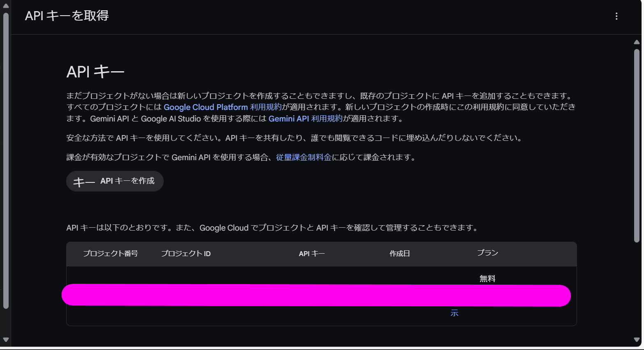Click the key icon on the create button
The height and width of the screenshot is (350, 644).
pyautogui.click(x=84, y=182)
